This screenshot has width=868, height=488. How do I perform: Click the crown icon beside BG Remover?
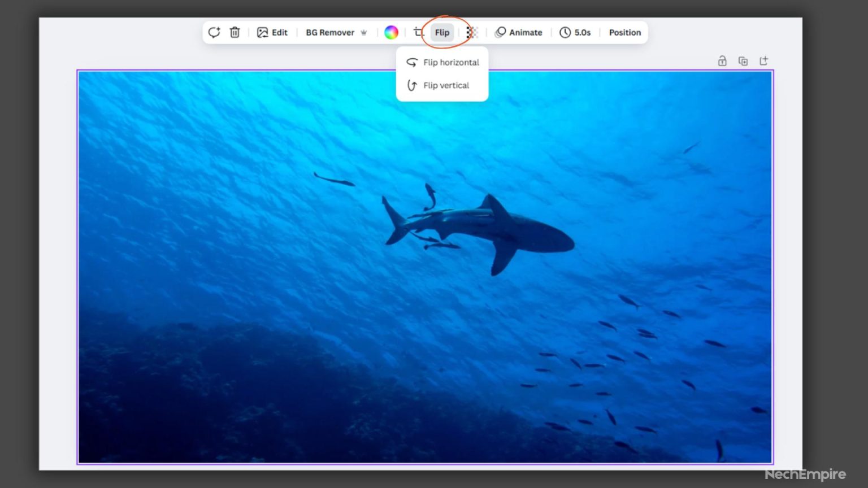tap(364, 32)
